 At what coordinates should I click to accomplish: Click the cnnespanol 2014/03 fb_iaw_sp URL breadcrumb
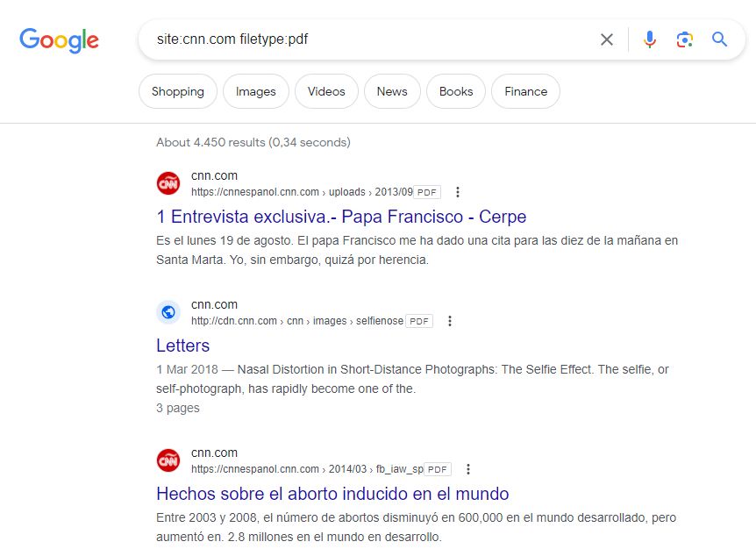pyautogui.click(x=307, y=469)
